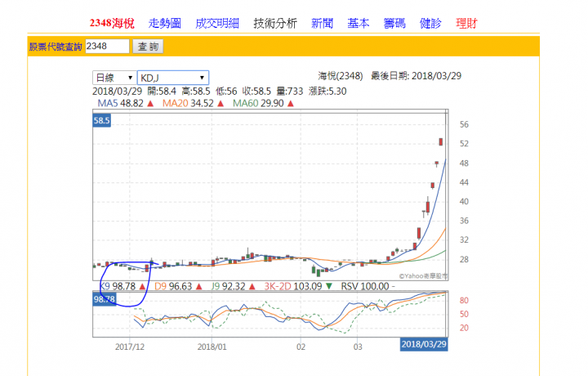The image size is (588, 376).
Task: Click the 收:58.5 closing price
Action: 256,92
